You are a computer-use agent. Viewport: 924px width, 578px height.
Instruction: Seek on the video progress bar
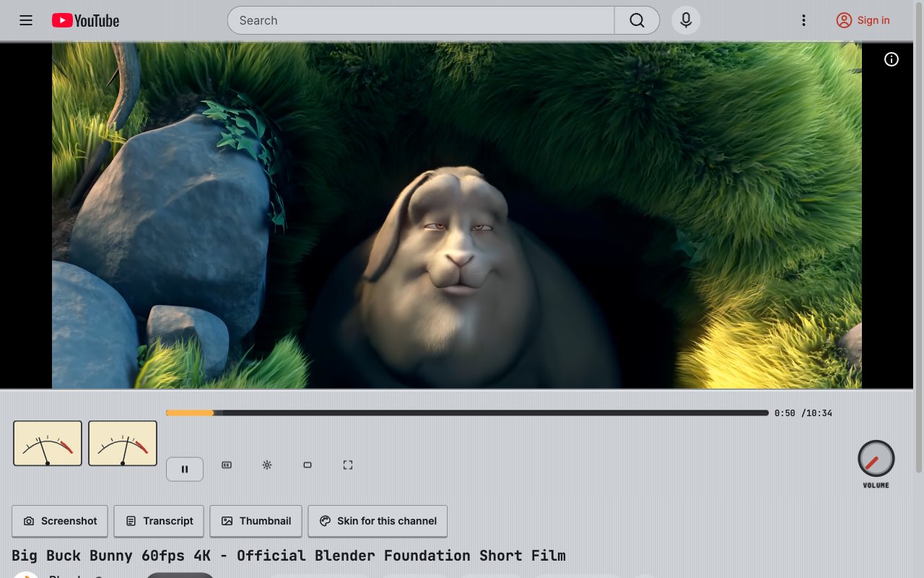(x=467, y=413)
